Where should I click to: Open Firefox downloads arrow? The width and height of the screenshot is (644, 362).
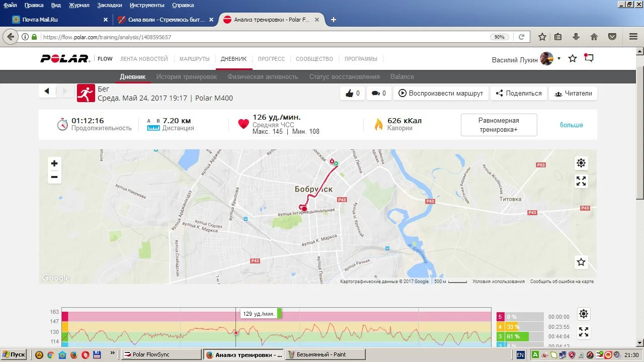[576, 37]
